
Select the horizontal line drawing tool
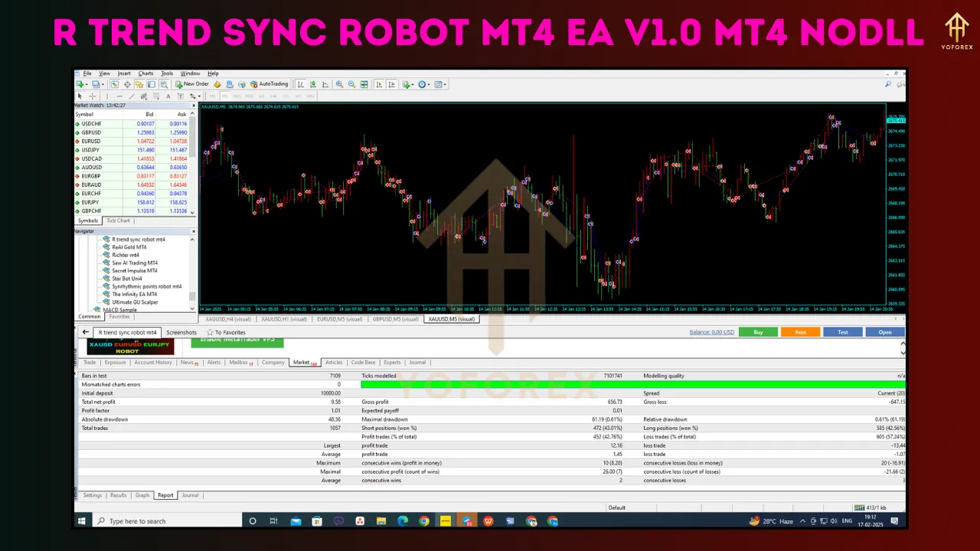pyautogui.click(x=119, y=96)
